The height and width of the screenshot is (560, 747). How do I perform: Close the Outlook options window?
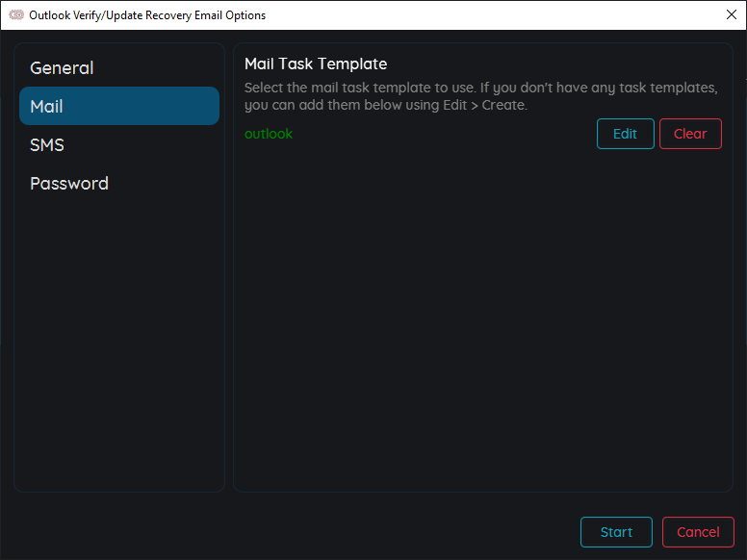tap(732, 14)
